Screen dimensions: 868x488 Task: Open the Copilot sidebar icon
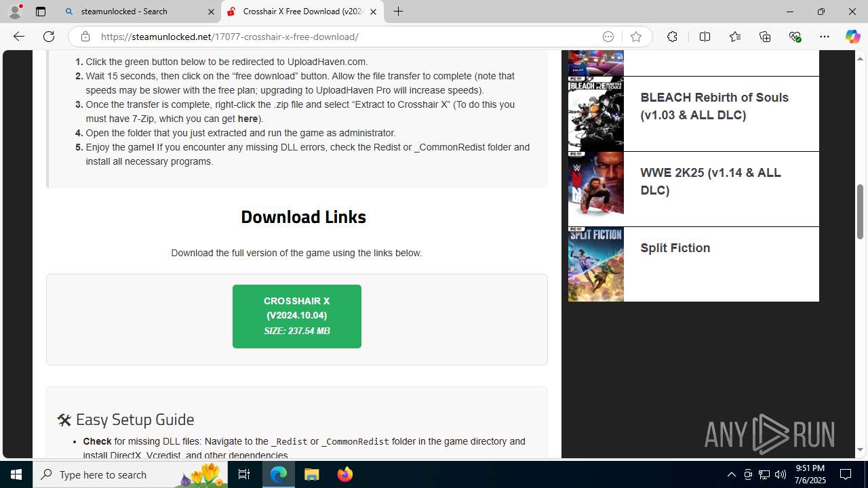click(x=852, y=37)
